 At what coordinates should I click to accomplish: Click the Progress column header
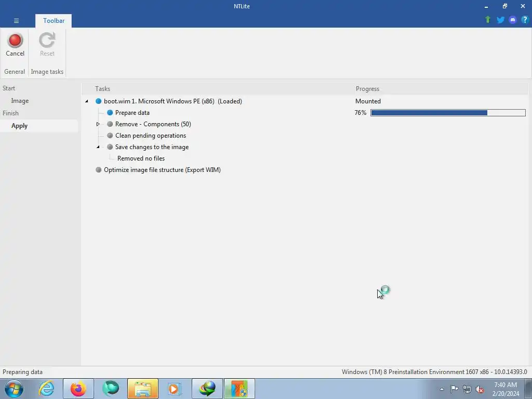pos(367,89)
